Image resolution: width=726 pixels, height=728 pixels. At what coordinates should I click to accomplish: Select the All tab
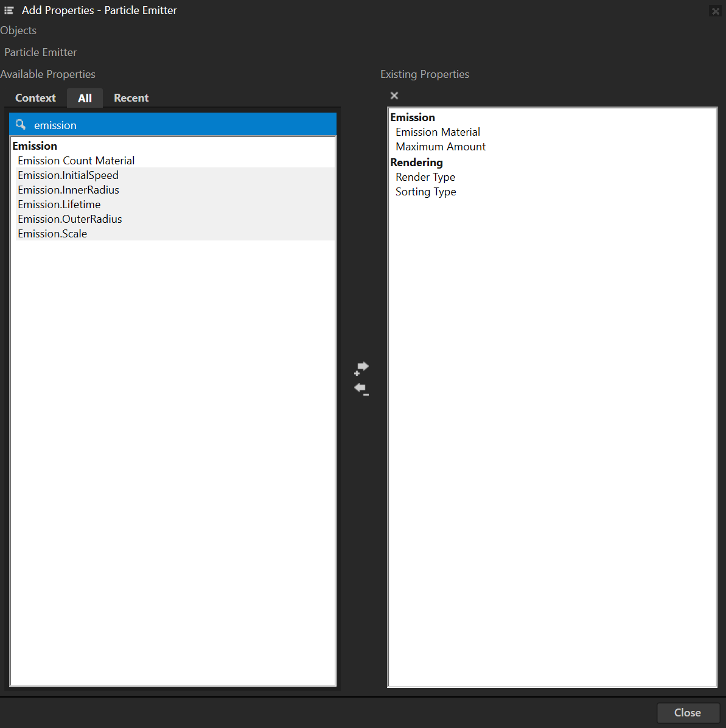click(85, 98)
